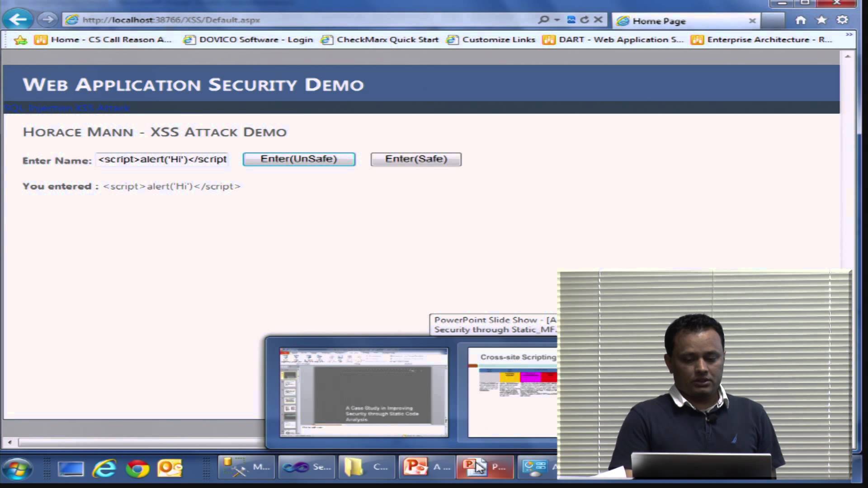Open the Windows Start orb
Screen dimensions: 868x488
click(x=17, y=468)
